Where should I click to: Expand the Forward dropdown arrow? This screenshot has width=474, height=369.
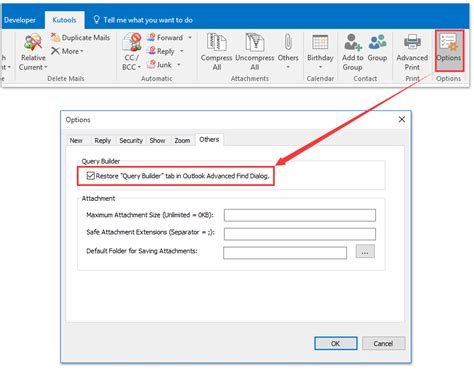coord(190,37)
